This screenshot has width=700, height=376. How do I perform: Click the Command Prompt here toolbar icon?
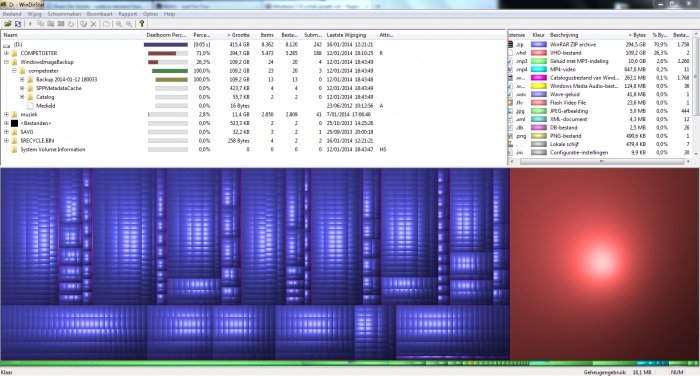point(61,24)
